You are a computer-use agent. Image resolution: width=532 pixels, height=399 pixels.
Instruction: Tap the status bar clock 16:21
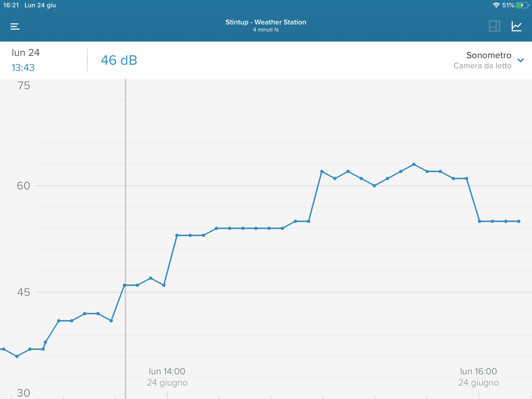pyautogui.click(x=11, y=5)
